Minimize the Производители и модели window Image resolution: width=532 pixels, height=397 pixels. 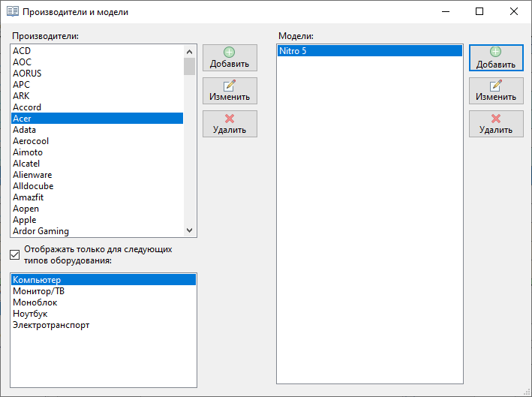tap(446, 11)
